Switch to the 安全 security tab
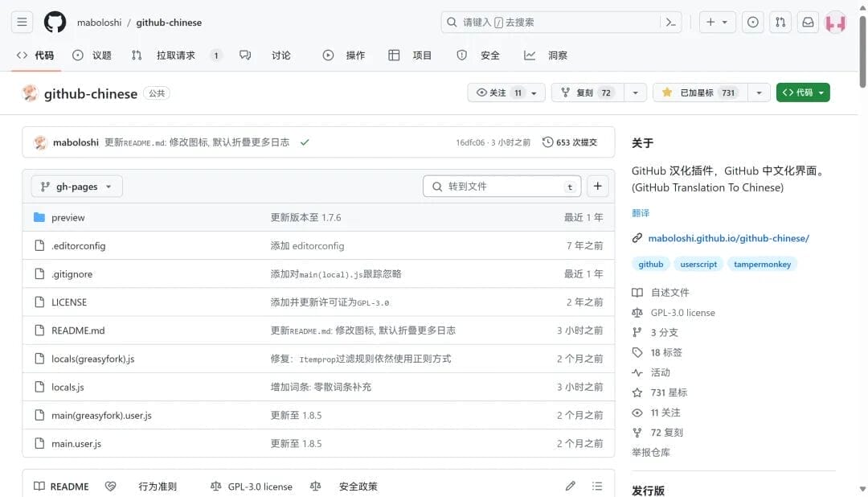Viewport: 868px width, 497px height. [478, 55]
